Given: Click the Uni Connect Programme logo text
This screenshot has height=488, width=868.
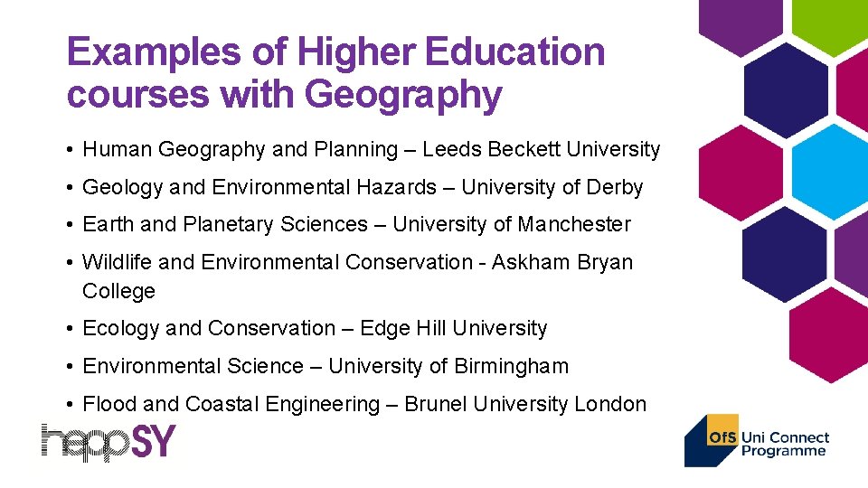Looking at the screenshot, I should pyautogui.click(x=785, y=444).
